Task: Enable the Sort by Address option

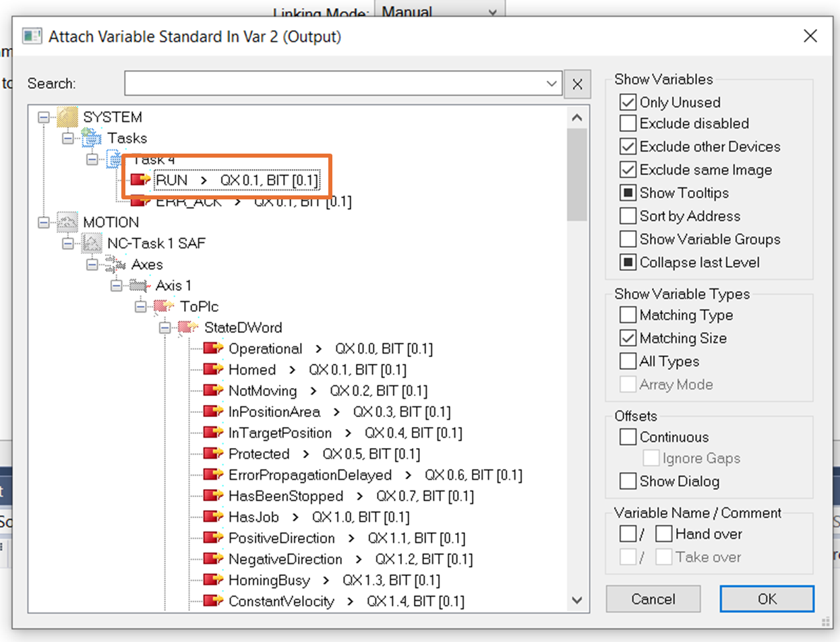Action: [x=628, y=216]
